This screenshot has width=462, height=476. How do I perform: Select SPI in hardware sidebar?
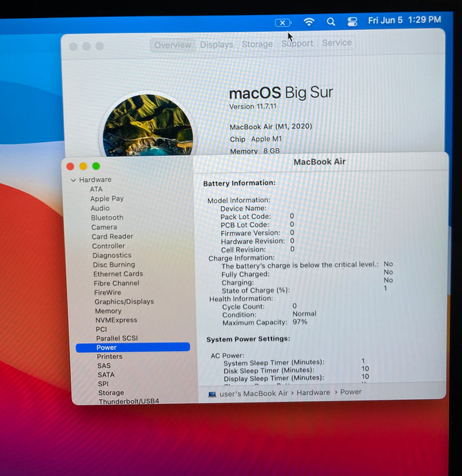tap(103, 384)
